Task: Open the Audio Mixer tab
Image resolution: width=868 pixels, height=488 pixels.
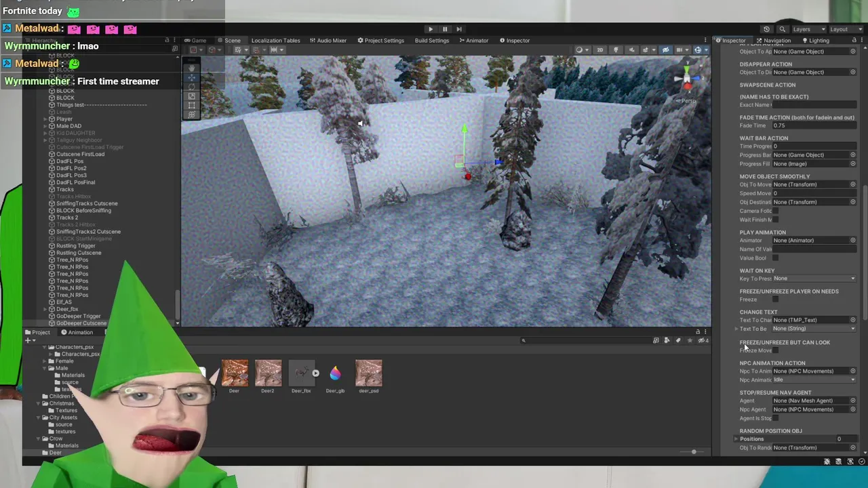Action: pos(328,41)
